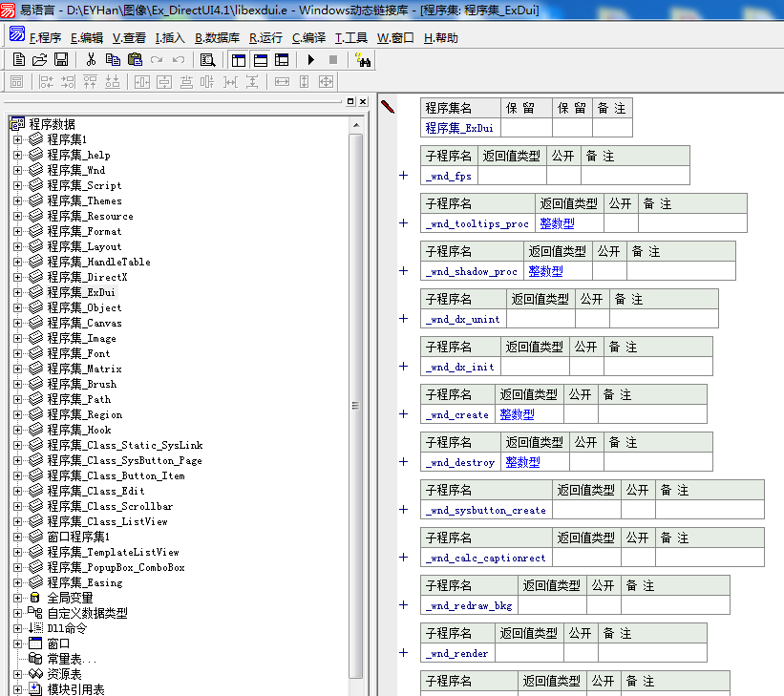
Task: Select 自定义数据类型 tree item
Action: 87,613
